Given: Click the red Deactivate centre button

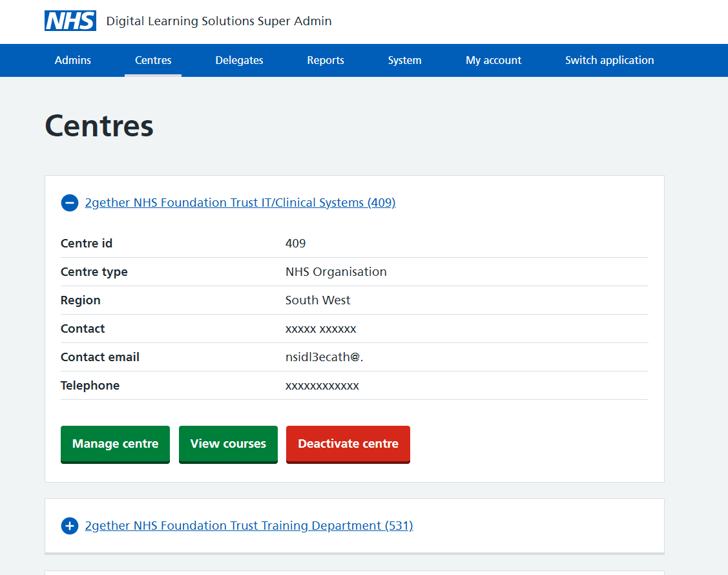Looking at the screenshot, I should click(348, 444).
